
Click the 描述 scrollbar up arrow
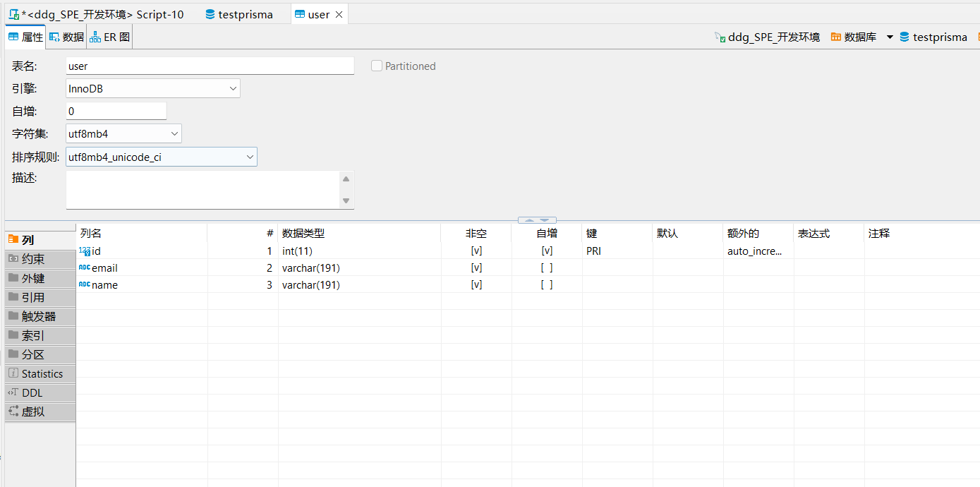coord(346,179)
